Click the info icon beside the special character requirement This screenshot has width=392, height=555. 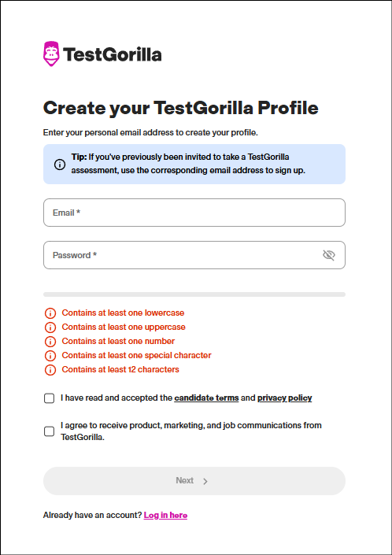pos(50,355)
